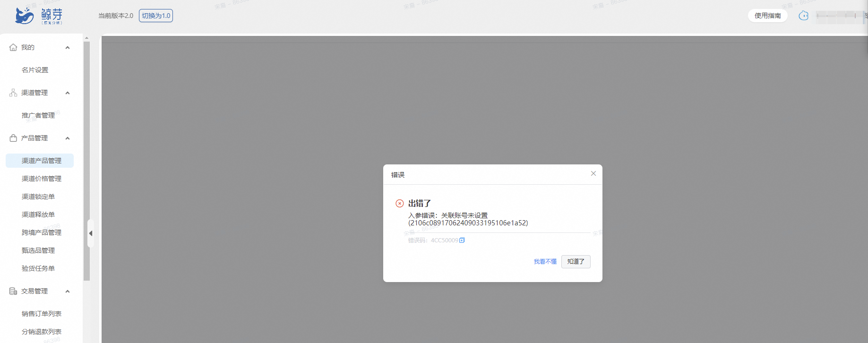Viewport: 868px width, 343px height.
Task: Collapse the 交易管理 menu section
Action: [x=68, y=291]
